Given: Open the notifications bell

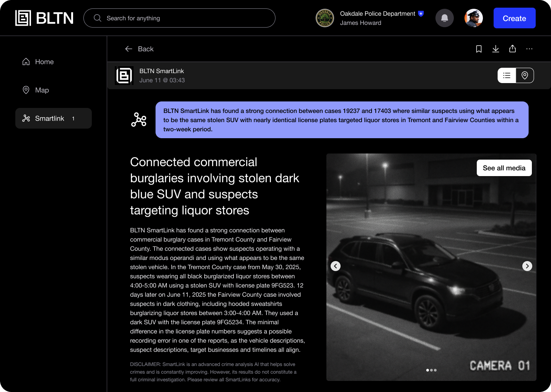Looking at the screenshot, I should pyautogui.click(x=445, y=18).
